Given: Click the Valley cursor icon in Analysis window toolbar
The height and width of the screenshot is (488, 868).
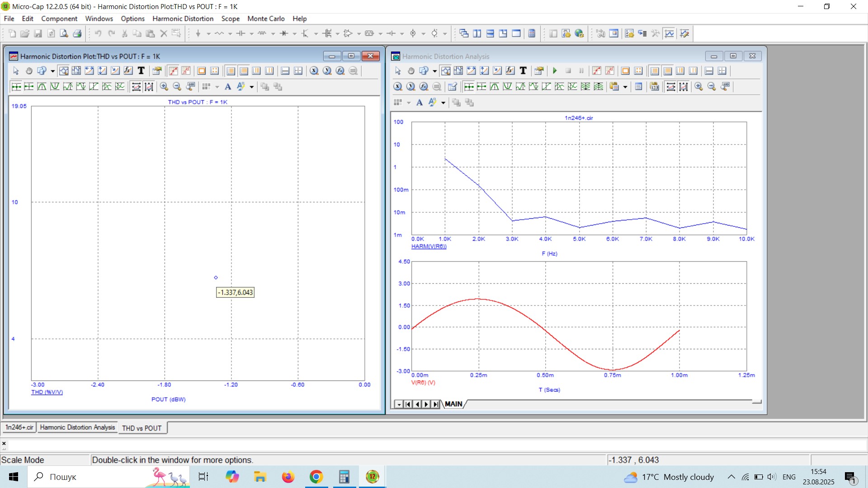Looking at the screenshot, I should (508, 87).
